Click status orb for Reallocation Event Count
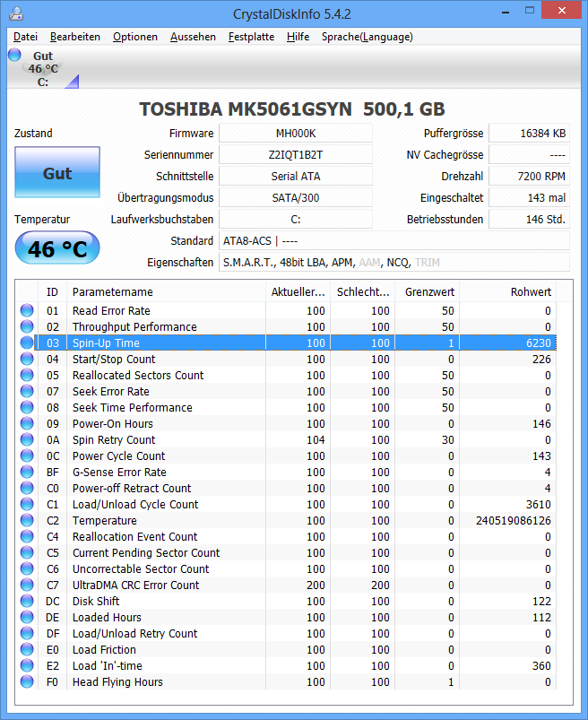This screenshot has height=720, width=588. 27,536
